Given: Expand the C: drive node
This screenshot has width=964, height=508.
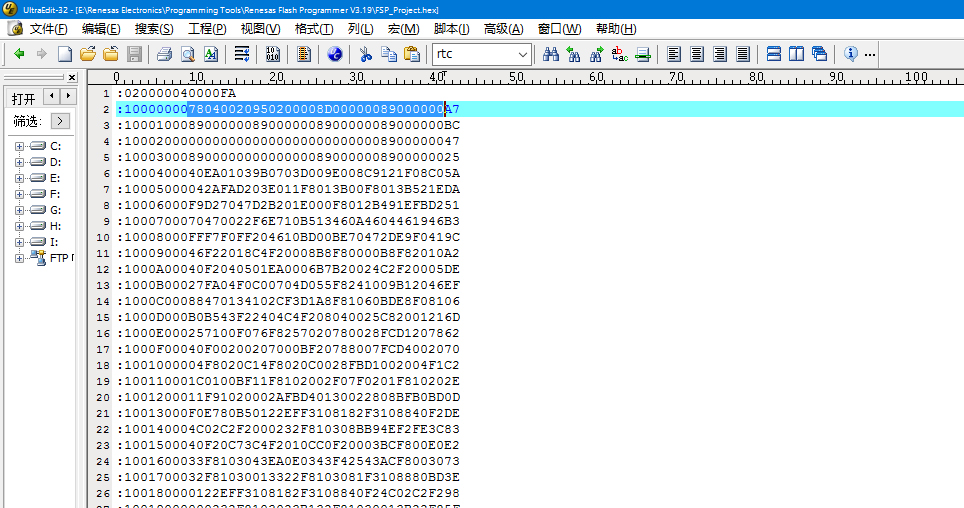Looking at the screenshot, I should pyautogui.click(x=19, y=146).
